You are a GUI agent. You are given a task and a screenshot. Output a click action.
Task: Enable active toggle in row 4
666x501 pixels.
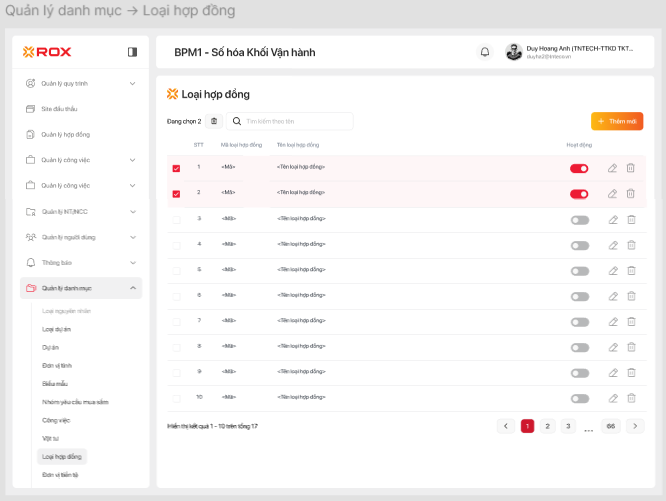(579, 245)
